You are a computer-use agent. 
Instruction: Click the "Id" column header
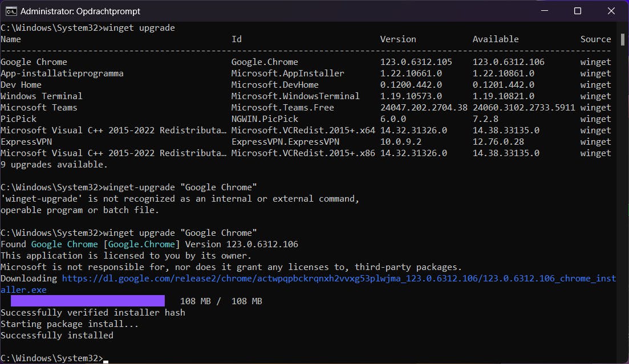point(237,39)
